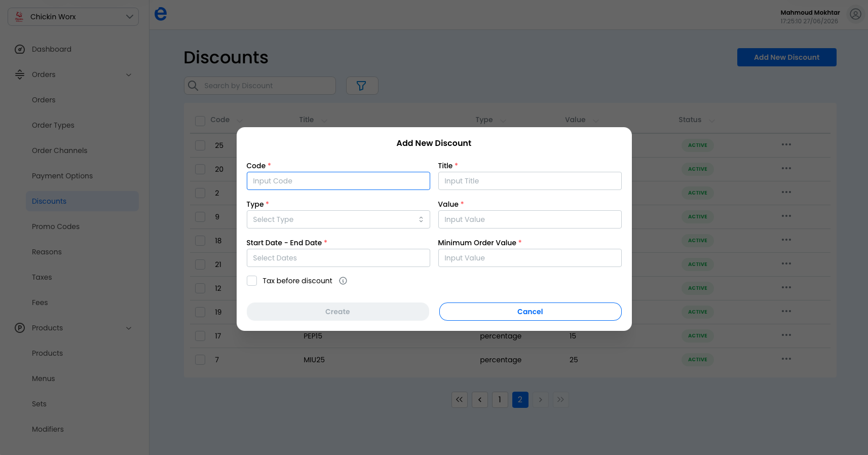Focus the Input Title field

click(x=530, y=181)
